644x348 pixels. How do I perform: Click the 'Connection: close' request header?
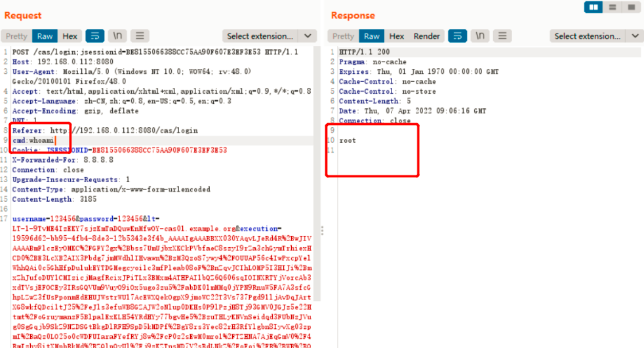coord(48,170)
